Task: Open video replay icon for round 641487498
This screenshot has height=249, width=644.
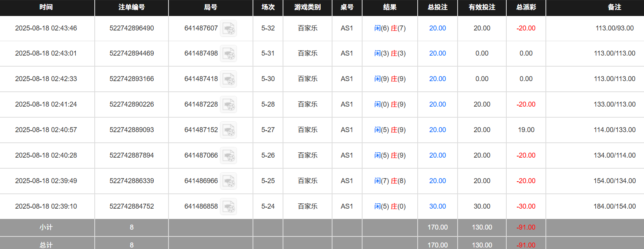Action: point(229,54)
